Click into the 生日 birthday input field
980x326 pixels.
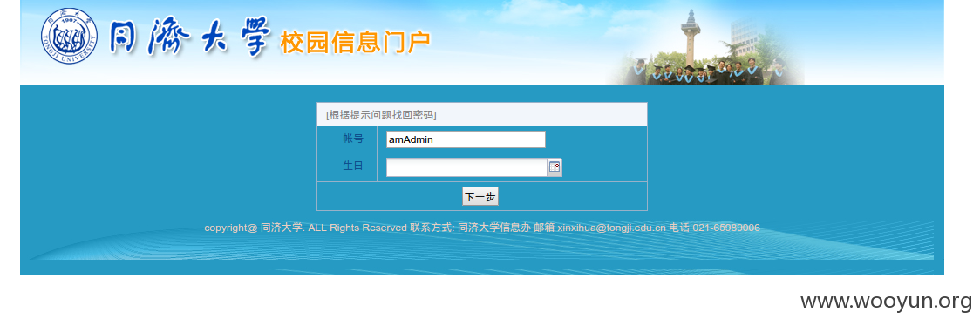coord(466,167)
